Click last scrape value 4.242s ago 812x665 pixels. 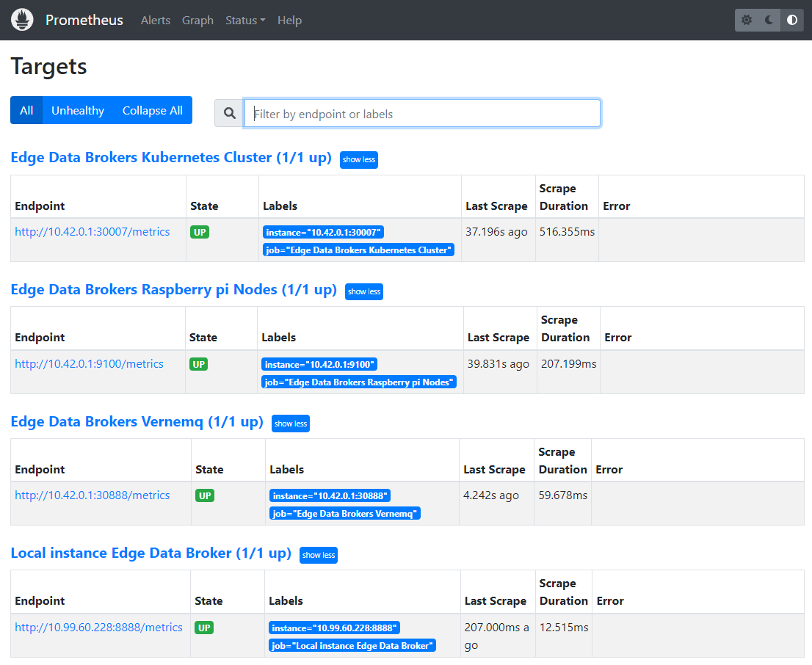tap(491, 495)
